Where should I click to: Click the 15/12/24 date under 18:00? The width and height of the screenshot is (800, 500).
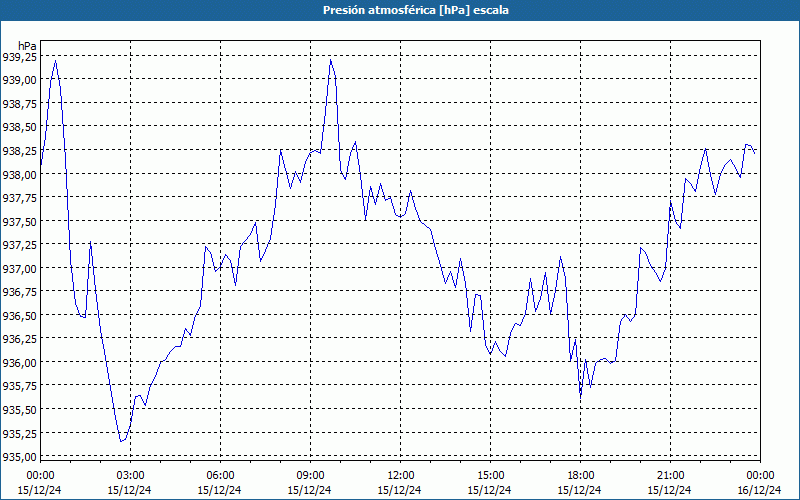click(580, 490)
